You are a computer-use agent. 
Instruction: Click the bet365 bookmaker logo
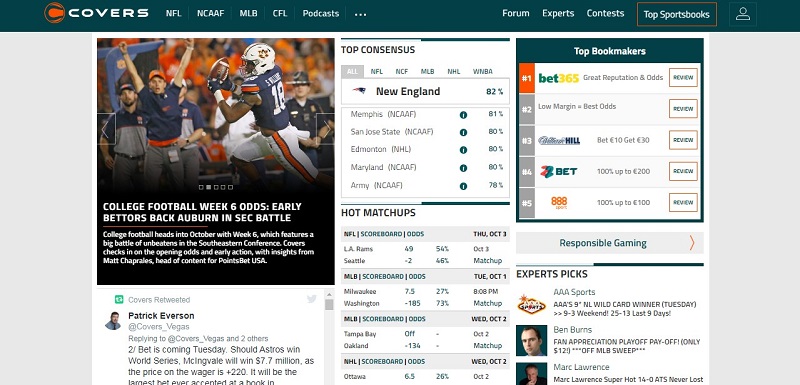point(559,78)
